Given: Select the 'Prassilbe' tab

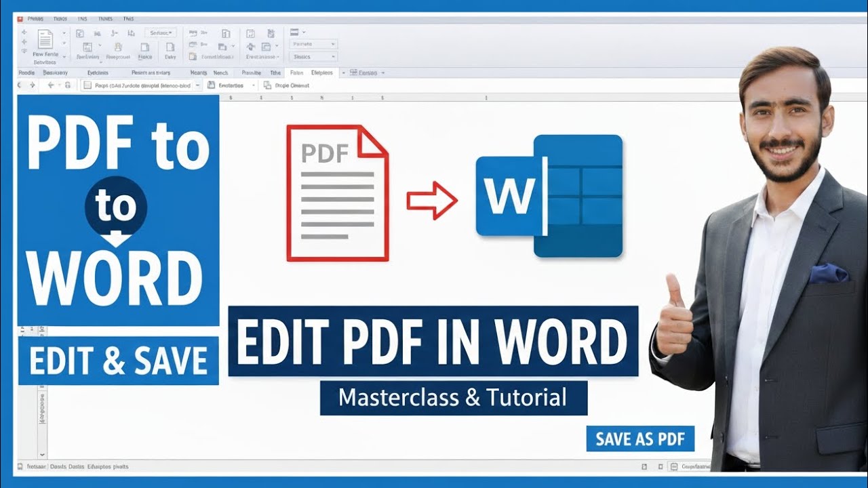Looking at the screenshot, I should [x=252, y=73].
